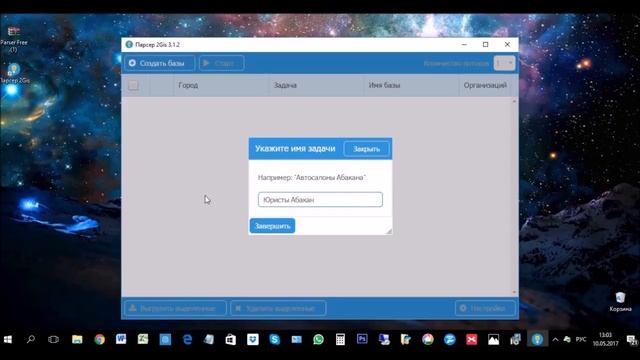Switch to the Парсер 2Gis taskbar icon
The image size is (640, 360).
pos(537,339)
